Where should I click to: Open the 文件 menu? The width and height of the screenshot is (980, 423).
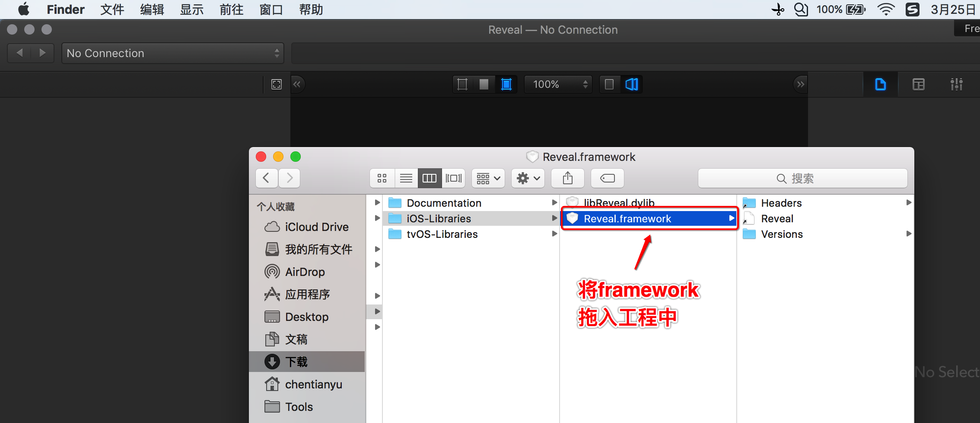112,10
